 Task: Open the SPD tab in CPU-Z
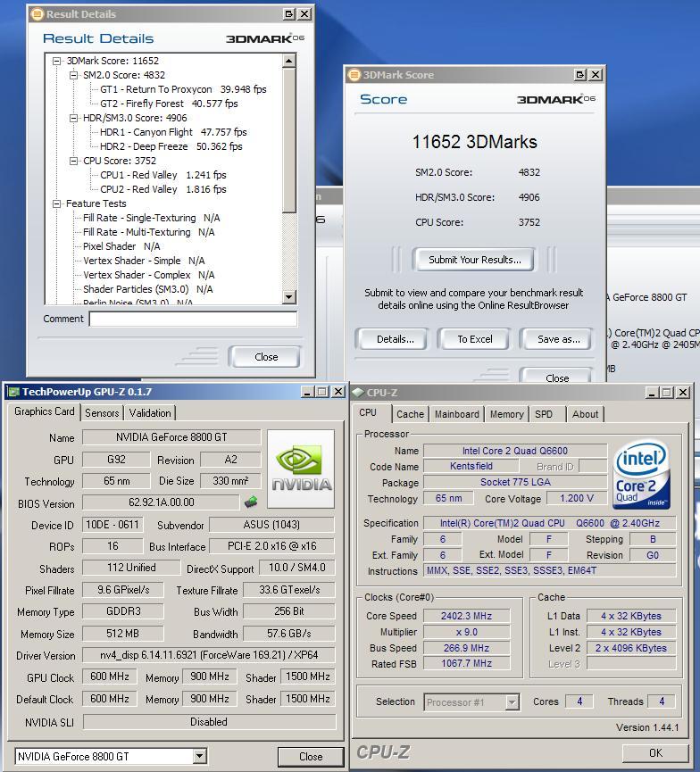(x=544, y=414)
